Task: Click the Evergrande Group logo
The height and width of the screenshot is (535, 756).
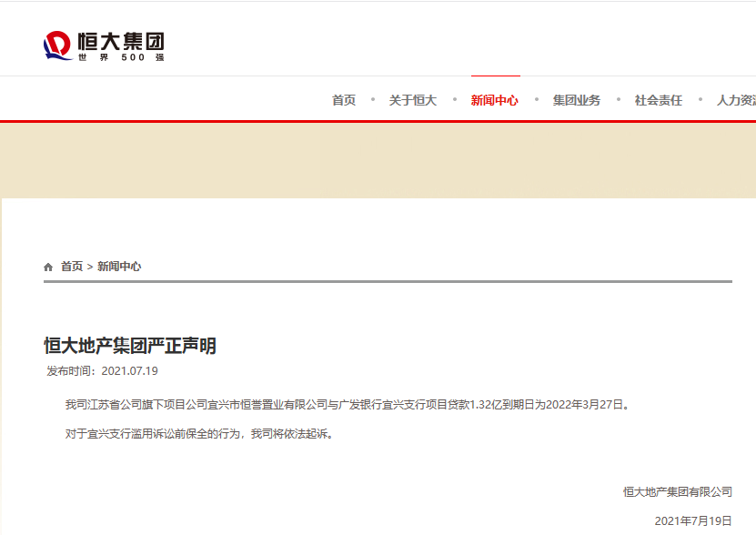Action: tap(104, 45)
